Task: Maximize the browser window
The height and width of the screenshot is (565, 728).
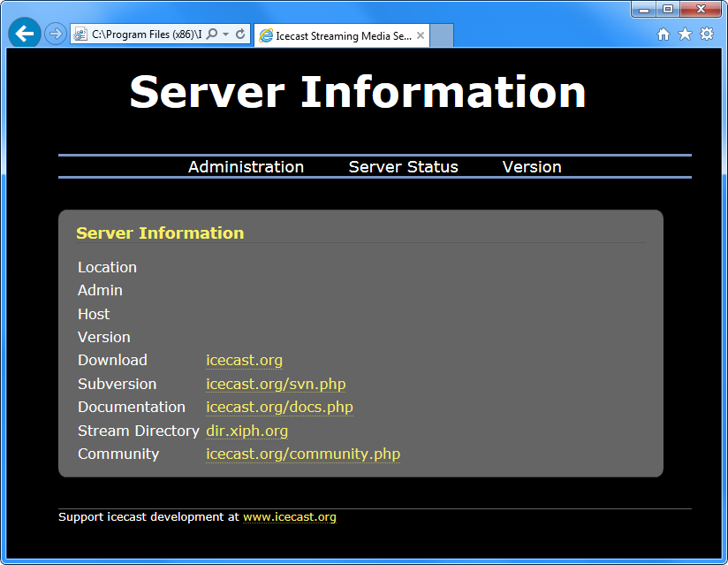Action: (x=668, y=9)
